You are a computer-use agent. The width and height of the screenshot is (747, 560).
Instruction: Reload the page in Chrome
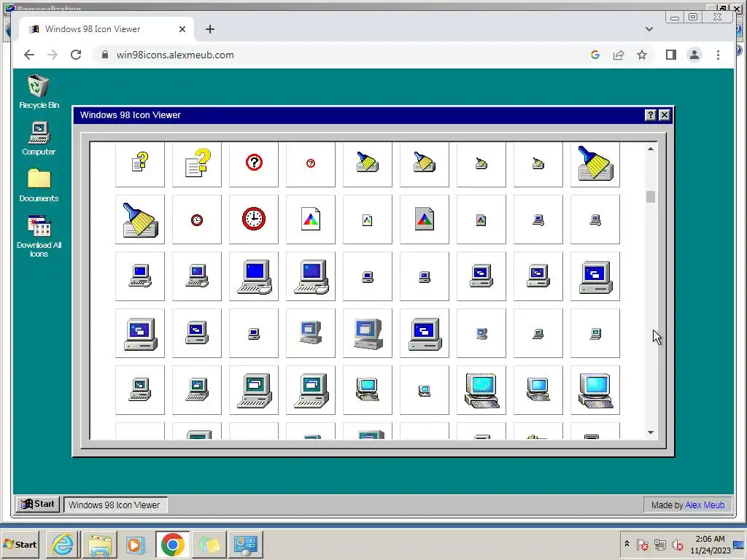tap(76, 55)
